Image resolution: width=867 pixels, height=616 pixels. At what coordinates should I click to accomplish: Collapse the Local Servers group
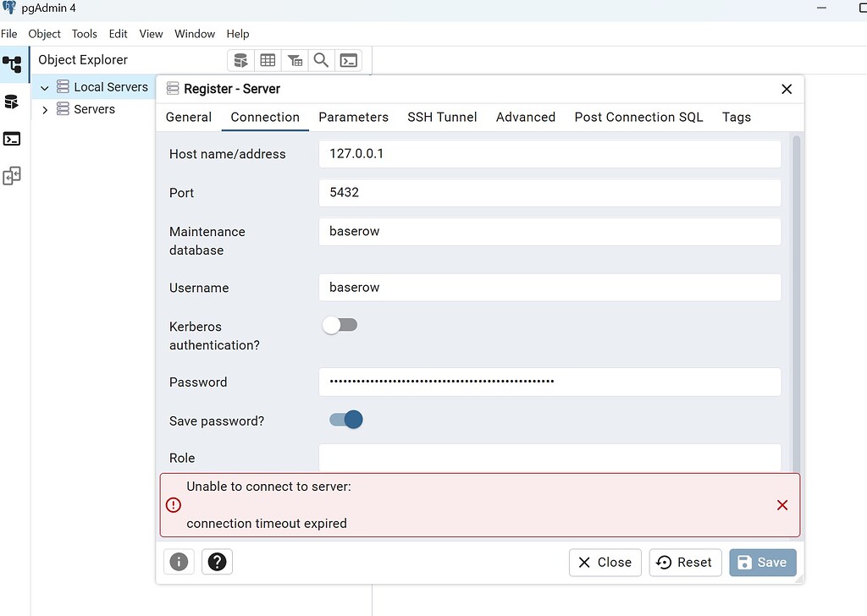pos(44,86)
